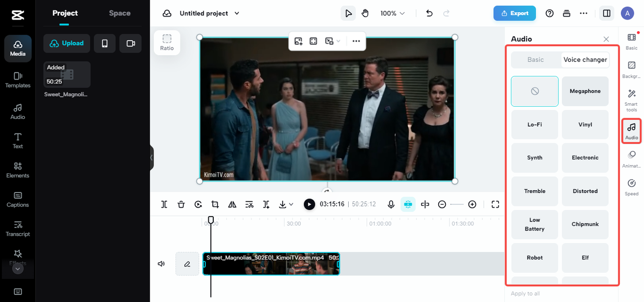Apply the Robot voice effect

pyautogui.click(x=534, y=257)
